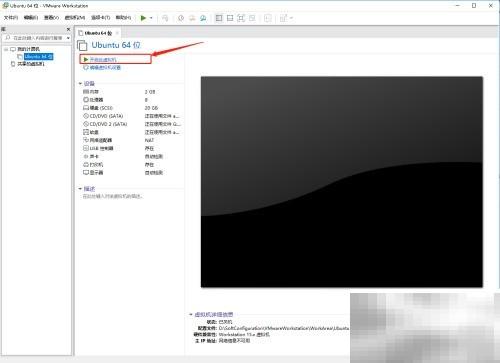This screenshot has width=500, height=363.
Task: Click the full screen mode toolbar icon
Action: coord(241,18)
